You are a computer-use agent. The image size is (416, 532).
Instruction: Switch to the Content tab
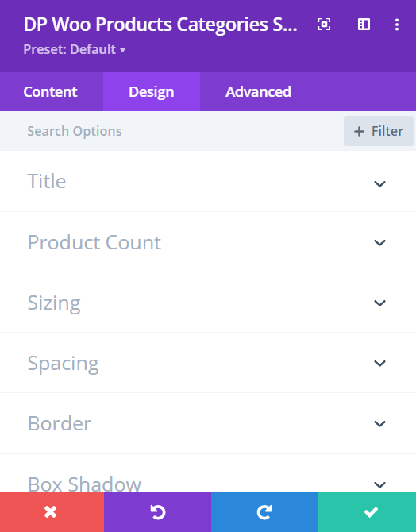pyautogui.click(x=51, y=91)
